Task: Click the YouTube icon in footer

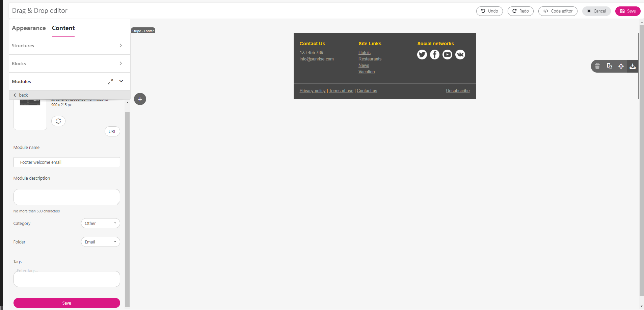Action: 447,55
